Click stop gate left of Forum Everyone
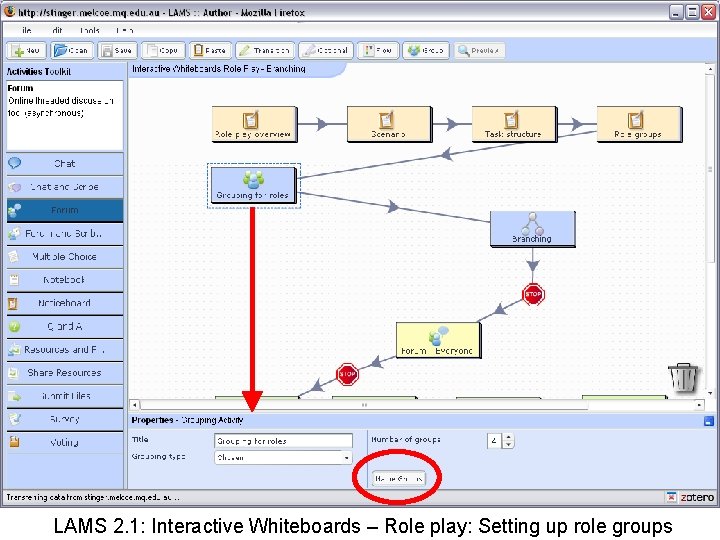The image size is (720, 540). (347, 374)
